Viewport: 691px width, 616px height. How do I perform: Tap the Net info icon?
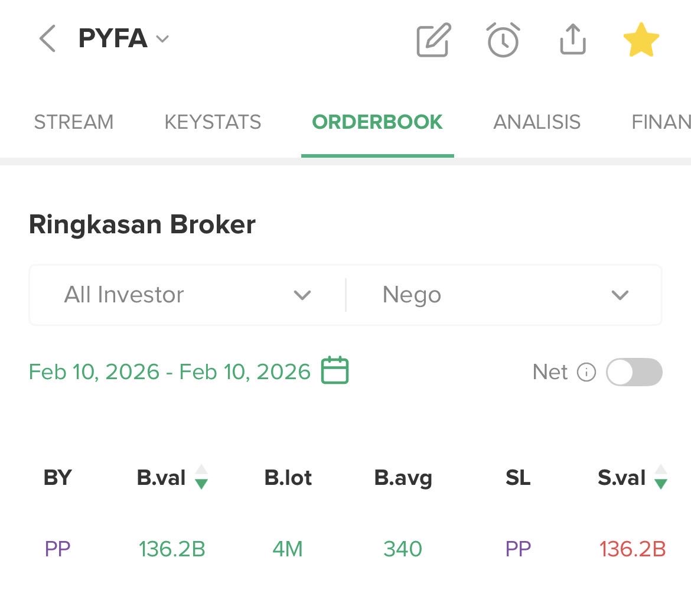586,372
